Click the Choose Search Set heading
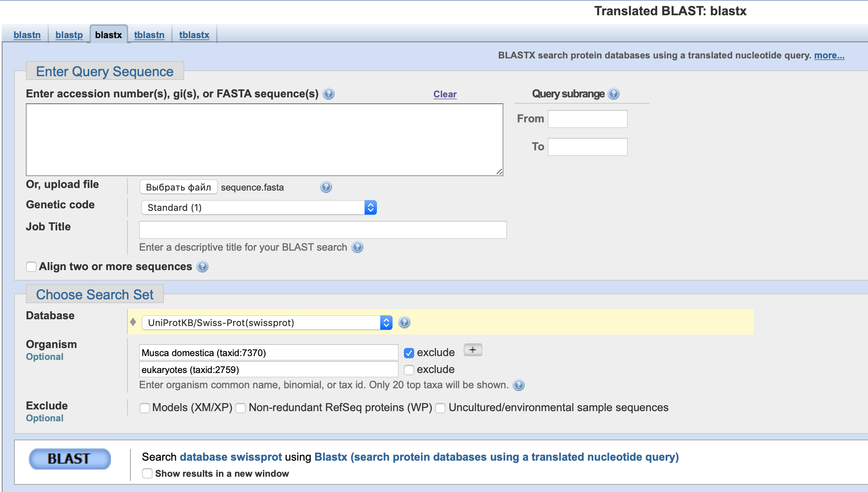Viewport: 868px width, 492px height. tap(95, 294)
